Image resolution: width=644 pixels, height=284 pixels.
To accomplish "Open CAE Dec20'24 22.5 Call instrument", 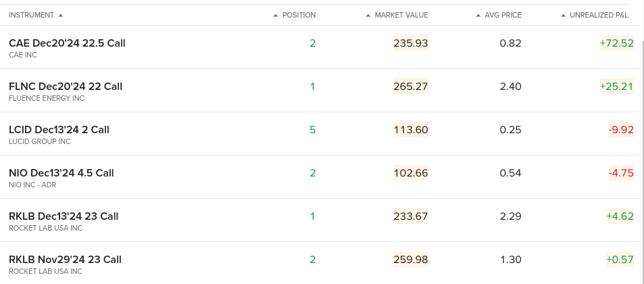I will pos(67,43).
